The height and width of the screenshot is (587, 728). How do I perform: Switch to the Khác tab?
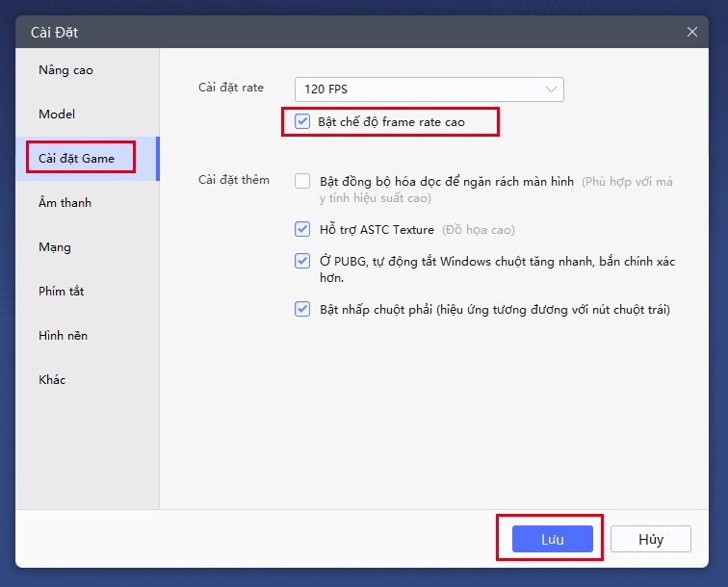[x=52, y=380]
